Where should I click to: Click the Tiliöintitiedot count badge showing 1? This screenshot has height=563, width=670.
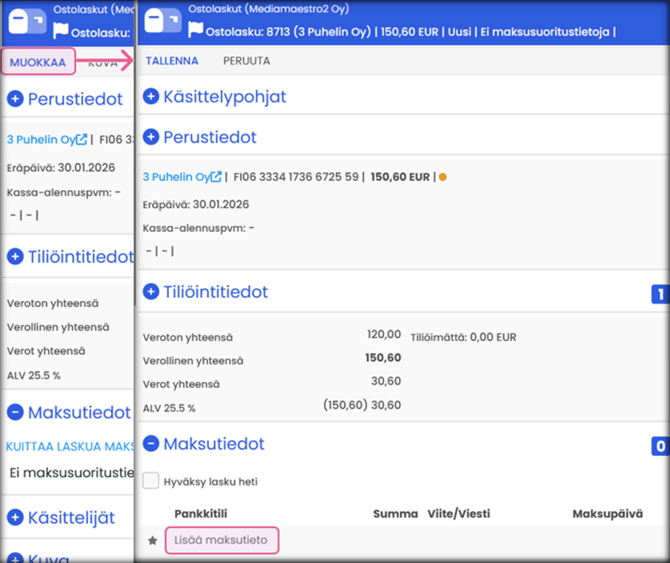659,294
